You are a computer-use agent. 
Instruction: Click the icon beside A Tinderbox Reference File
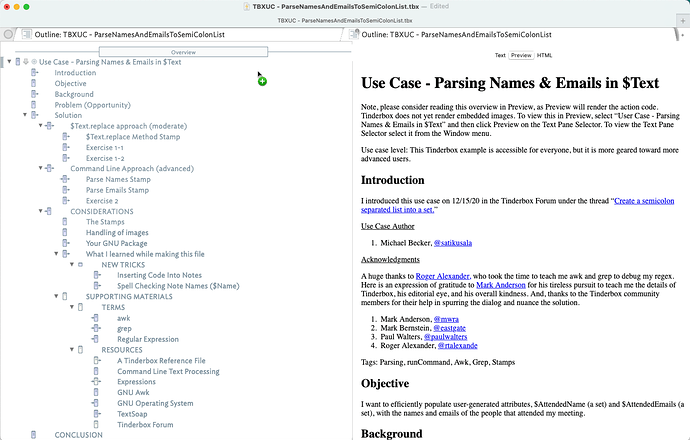pyautogui.click(x=97, y=360)
